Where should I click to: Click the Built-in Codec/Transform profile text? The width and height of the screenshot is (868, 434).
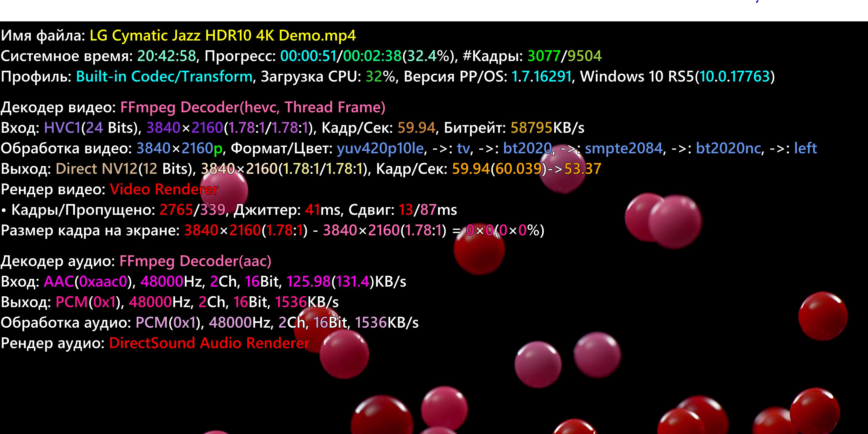coord(164,76)
